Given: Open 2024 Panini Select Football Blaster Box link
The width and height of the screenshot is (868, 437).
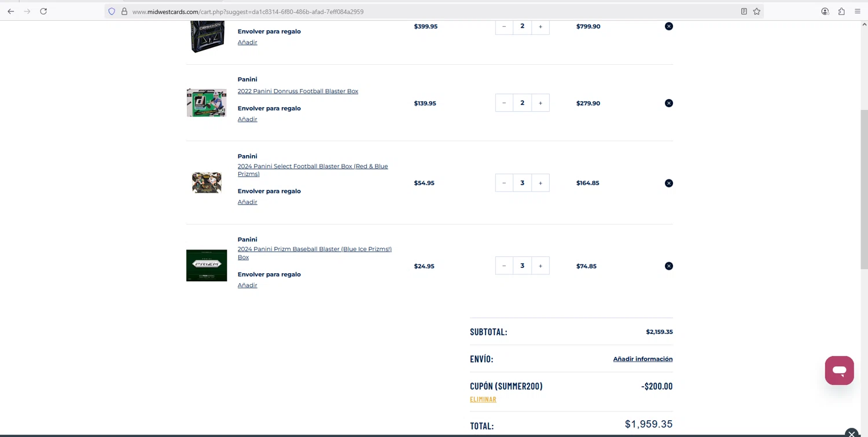Looking at the screenshot, I should click(x=312, y=170).
